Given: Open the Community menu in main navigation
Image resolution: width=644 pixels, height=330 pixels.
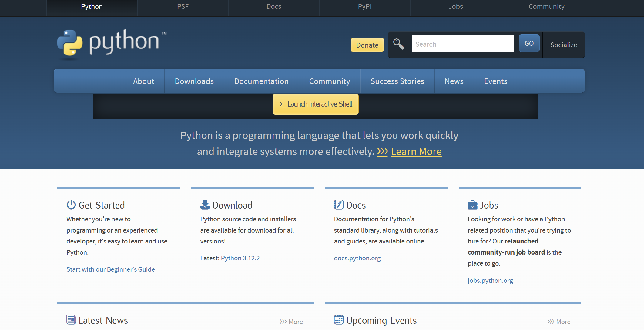Looking at the screenshot, I should pyautogui.click(x=330, y=81).
